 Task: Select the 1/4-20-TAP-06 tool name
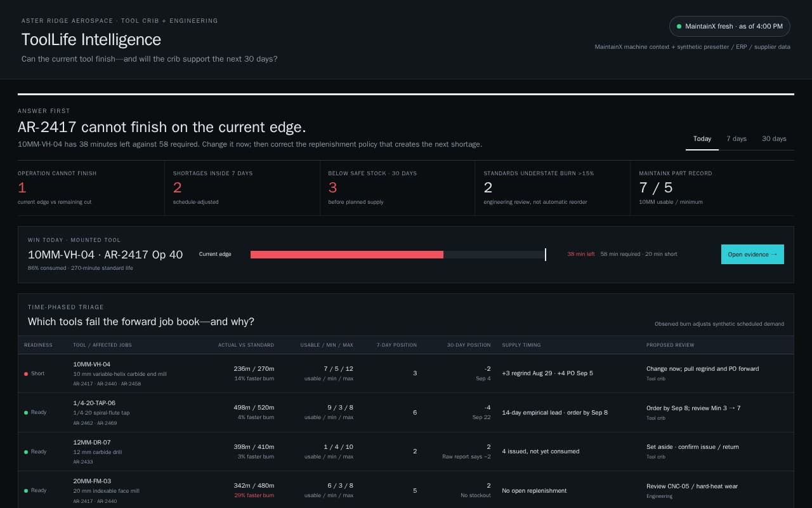tap(95, 403)
